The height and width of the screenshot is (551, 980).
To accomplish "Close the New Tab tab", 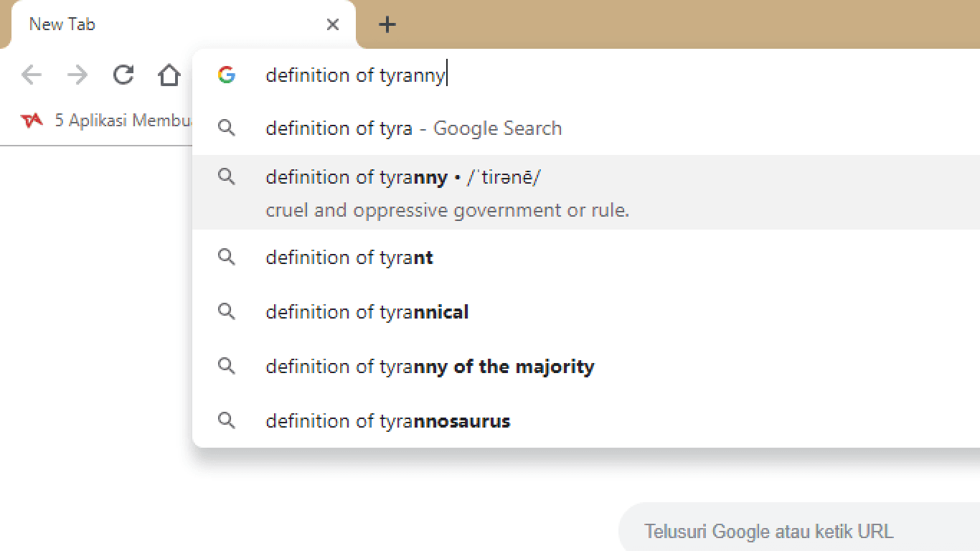I will pos(332,24).
